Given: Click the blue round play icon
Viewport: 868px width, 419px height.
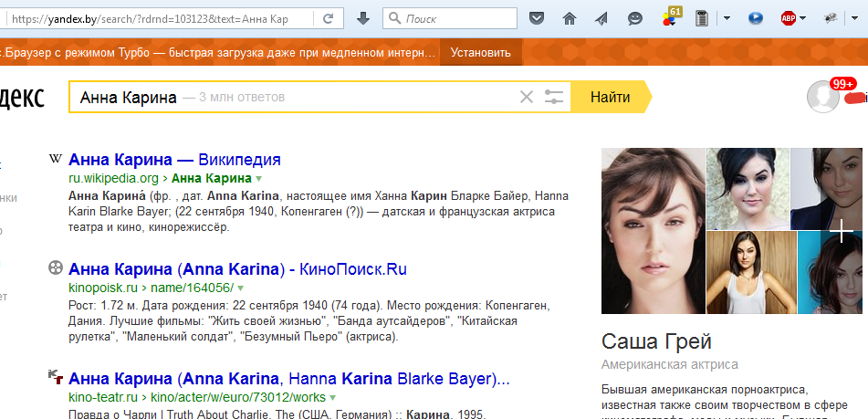Looking at the screenshot, I should (755, 19).
